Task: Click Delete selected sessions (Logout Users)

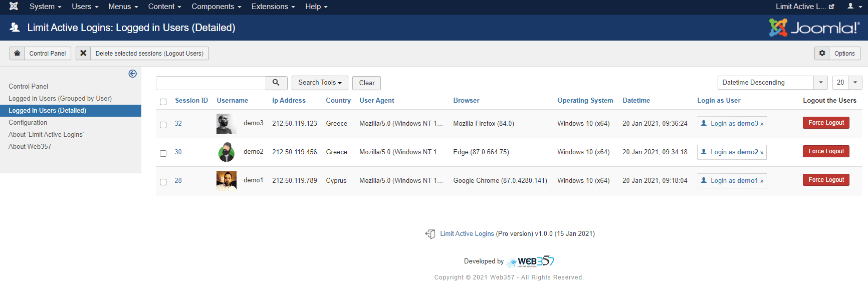Action: tap(142, 53)
